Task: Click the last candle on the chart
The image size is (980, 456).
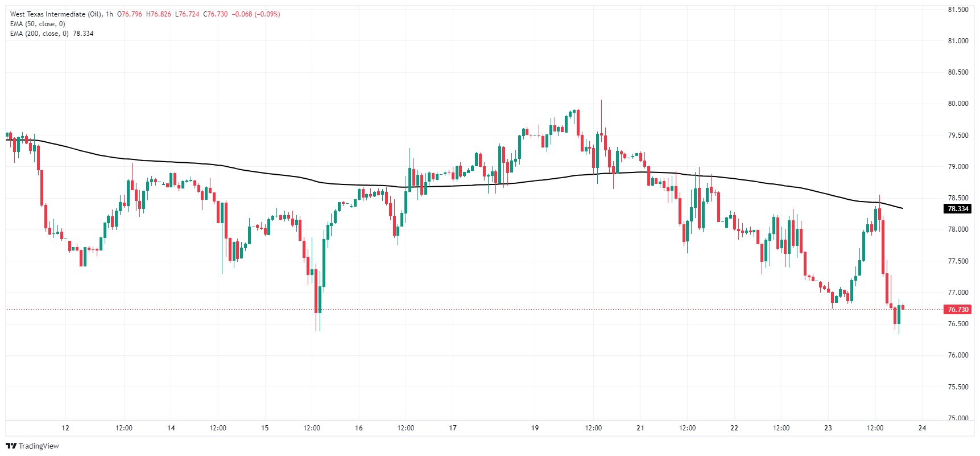Action: click(x=903, y=307)
